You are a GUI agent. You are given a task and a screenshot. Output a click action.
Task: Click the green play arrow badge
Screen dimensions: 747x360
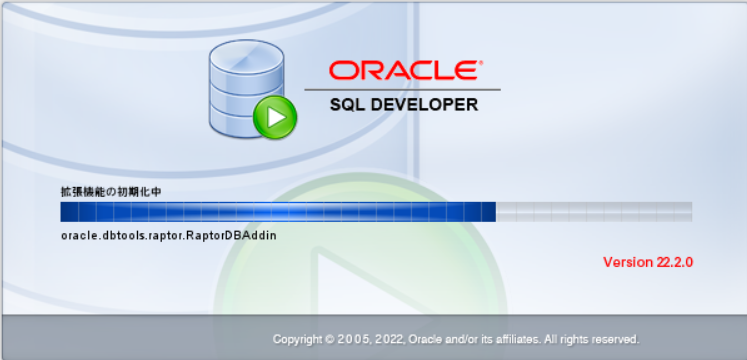(275, 117)
